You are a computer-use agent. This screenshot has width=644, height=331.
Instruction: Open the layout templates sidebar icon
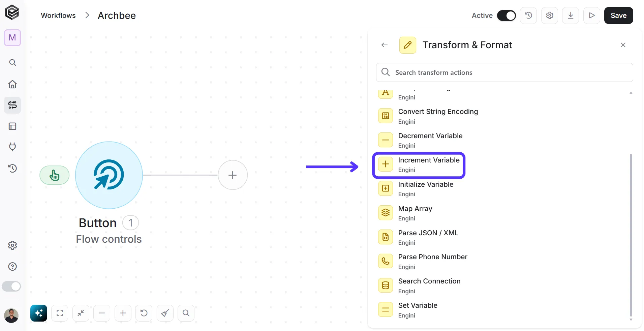tap(12, 126)
